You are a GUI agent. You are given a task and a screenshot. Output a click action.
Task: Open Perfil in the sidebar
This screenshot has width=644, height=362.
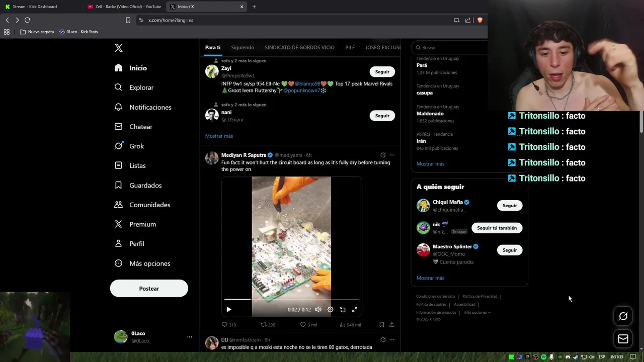pos(129,244)
